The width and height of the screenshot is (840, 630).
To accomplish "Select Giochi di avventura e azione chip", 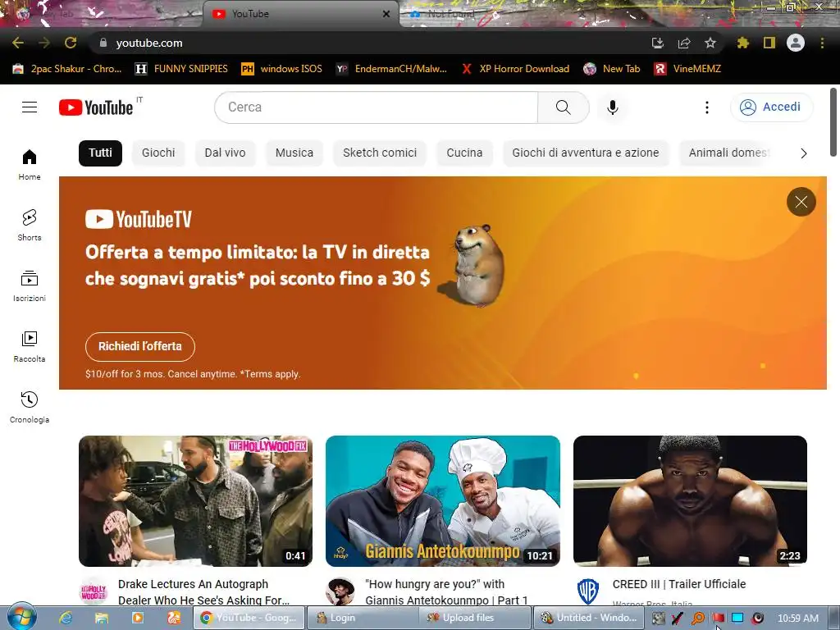I will point(586,153).
